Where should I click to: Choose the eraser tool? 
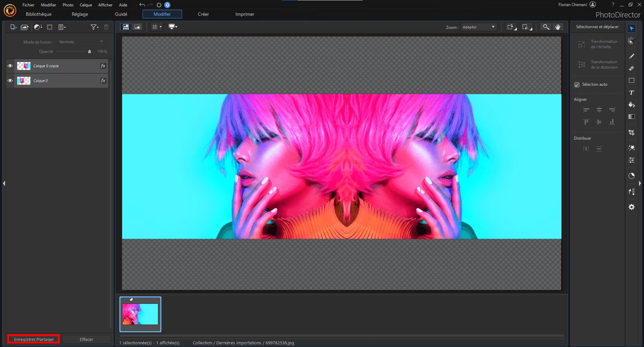tap(632, 68)
